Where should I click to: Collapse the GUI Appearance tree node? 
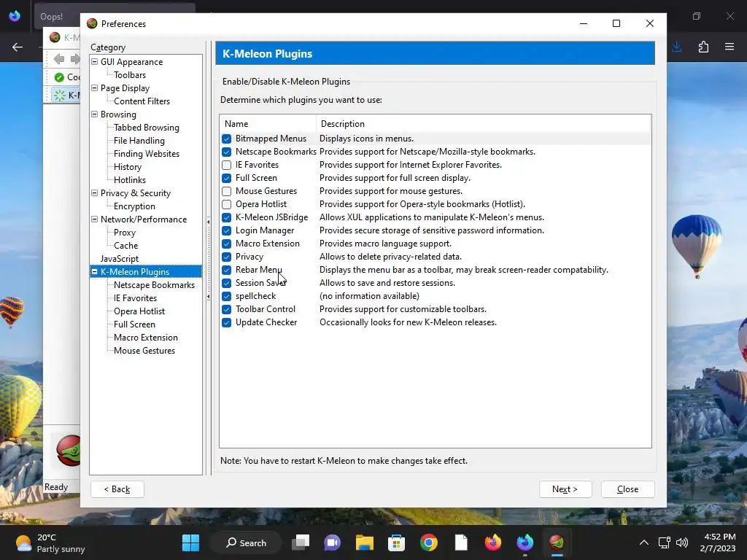[94, 62]
